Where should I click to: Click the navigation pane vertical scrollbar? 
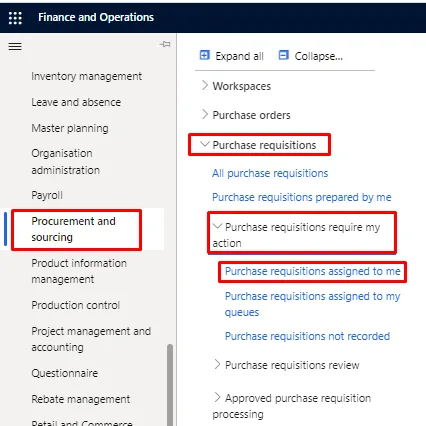tap(170, 385)
